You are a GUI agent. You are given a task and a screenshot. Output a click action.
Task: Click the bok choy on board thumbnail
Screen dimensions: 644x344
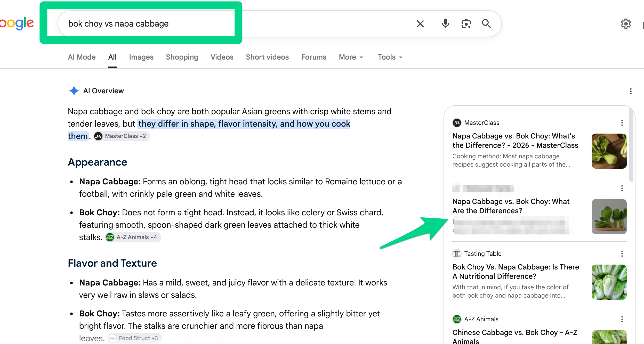click(x=609, y=217)
